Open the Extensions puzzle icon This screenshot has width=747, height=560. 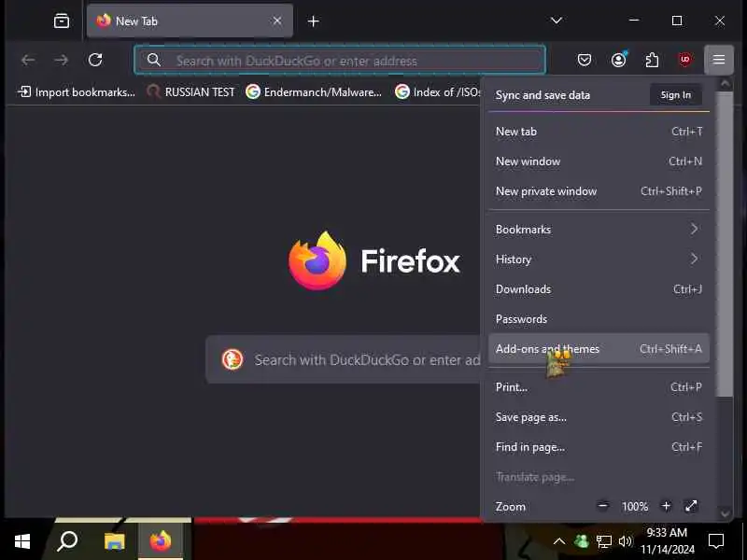click(x=652, y=60)
